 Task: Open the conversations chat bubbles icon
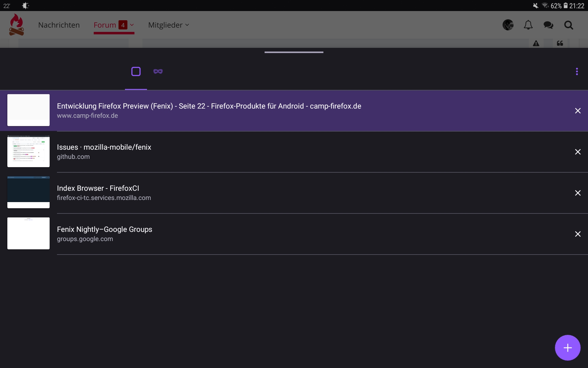click(x=548, y=25)
